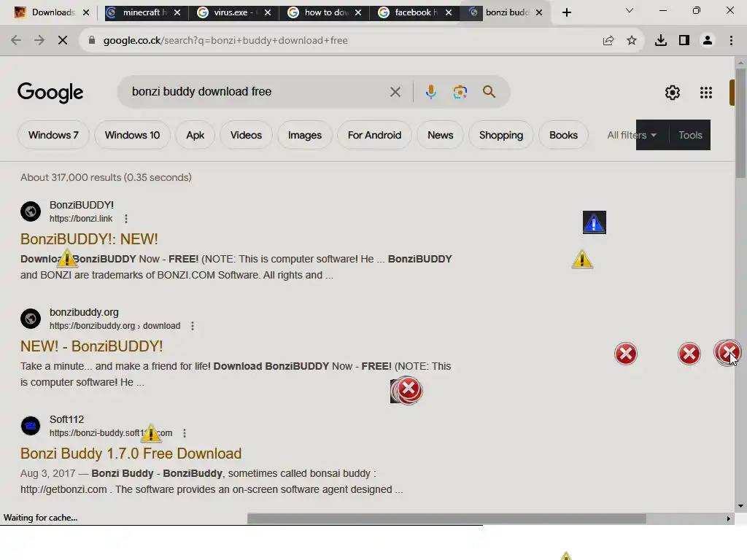Image resolution: width=747 pixels, height=560 pixels.
Task: Expand the tab search chevron
Action: pyautogui.click(x=630, y=10)
